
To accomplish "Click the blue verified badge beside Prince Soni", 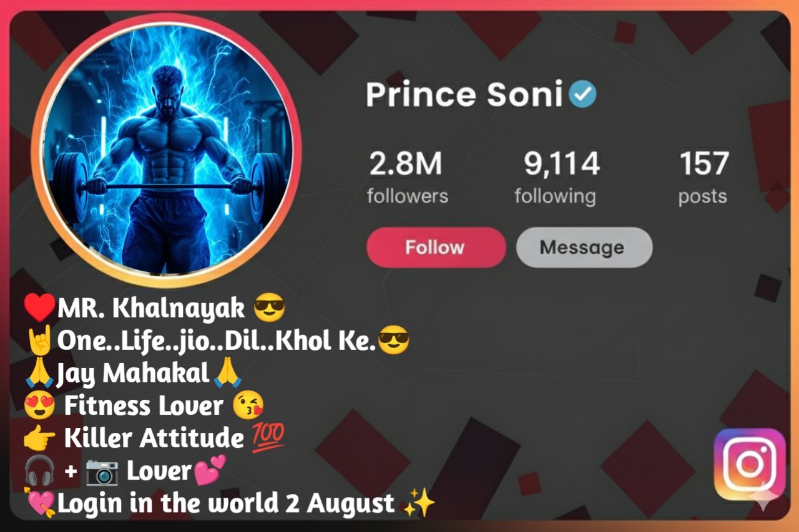I will pos(582,95).
